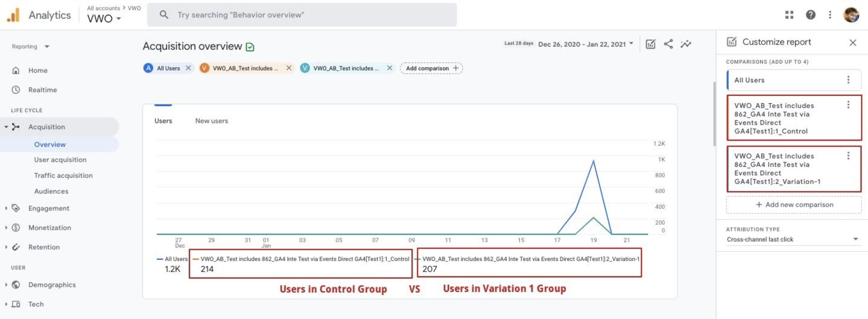868x319 pixels.
Task: Click the search magnifier icon
Action: 164,15
